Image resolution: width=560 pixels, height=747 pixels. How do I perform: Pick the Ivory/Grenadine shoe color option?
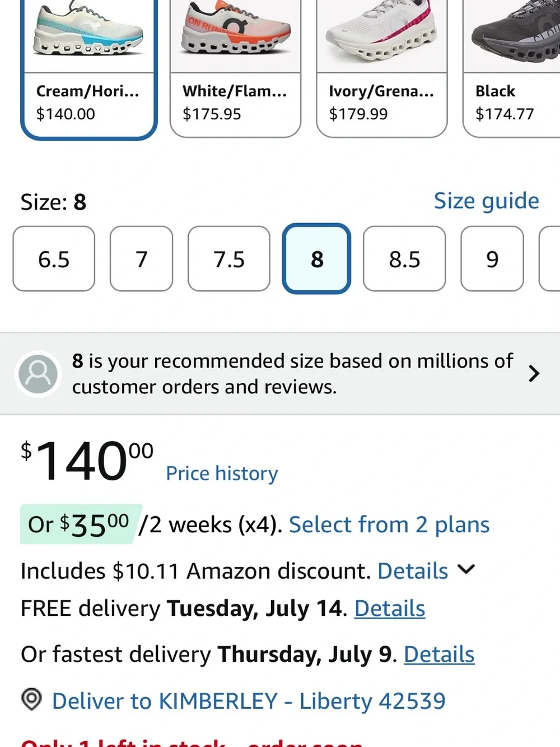tap(382, 67)
